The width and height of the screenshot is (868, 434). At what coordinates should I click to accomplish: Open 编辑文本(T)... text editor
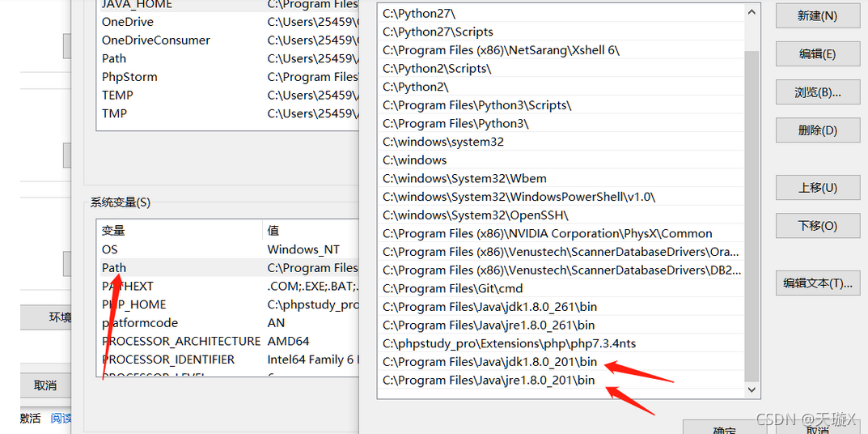tap(817, 283)
